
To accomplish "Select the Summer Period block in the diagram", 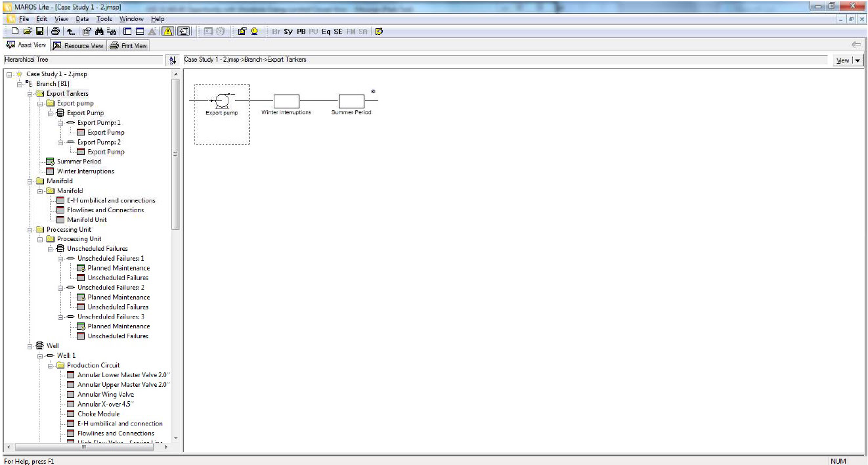I will 352,100.
